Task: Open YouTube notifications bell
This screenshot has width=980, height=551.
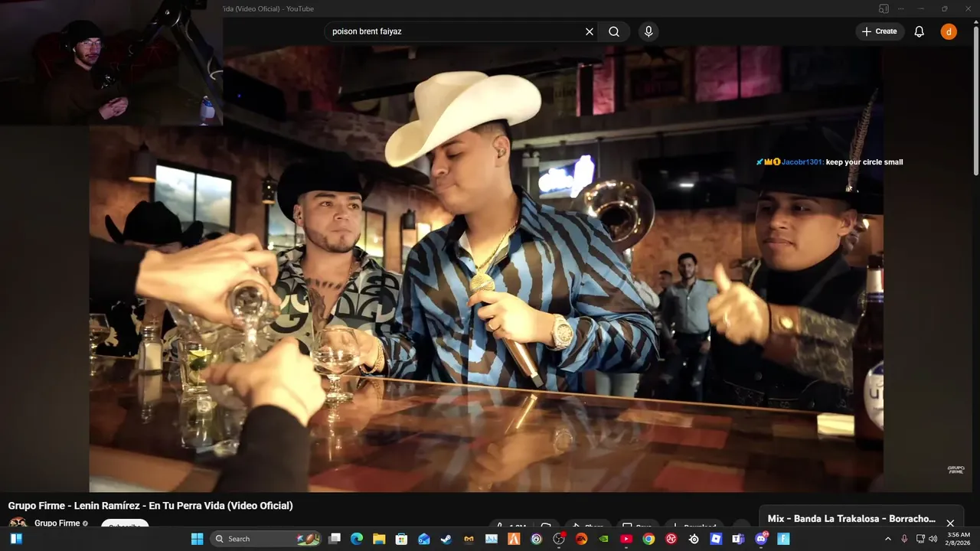Action: [920, 31]
